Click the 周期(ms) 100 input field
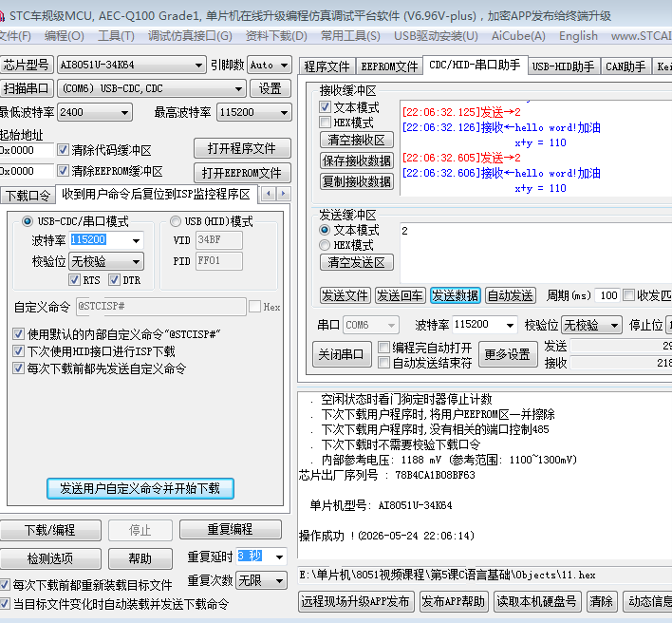The image size is (672, 623). tap(607, 295)
